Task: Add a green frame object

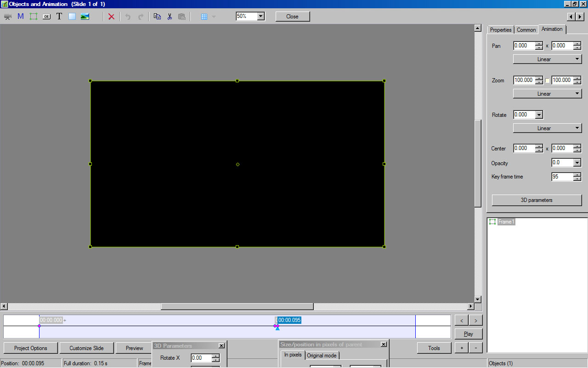Action: (34, 17)
